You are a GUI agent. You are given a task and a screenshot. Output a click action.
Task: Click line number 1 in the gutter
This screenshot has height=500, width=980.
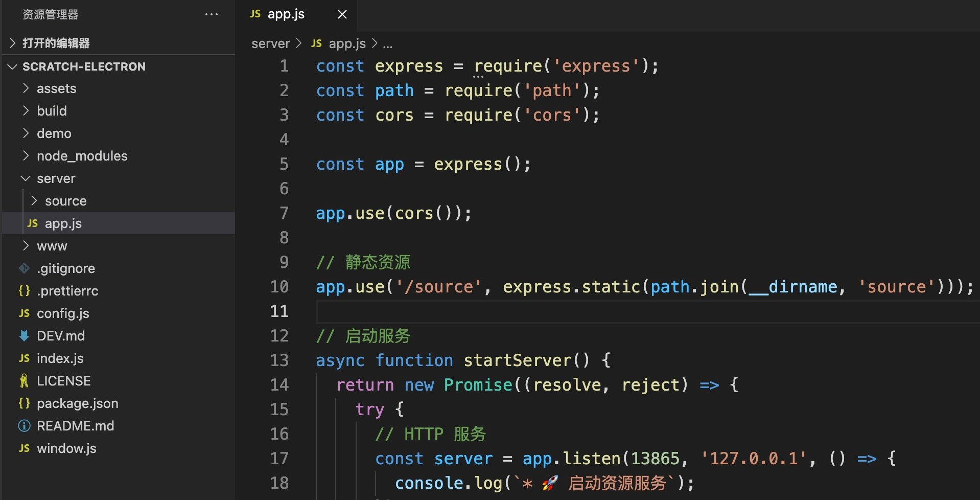(x=284, y=66)
